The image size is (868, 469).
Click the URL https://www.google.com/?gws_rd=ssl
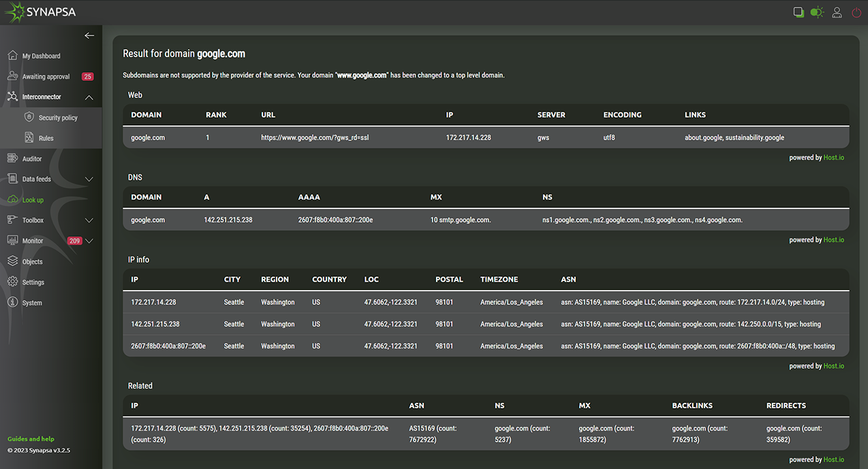[315, 138]
